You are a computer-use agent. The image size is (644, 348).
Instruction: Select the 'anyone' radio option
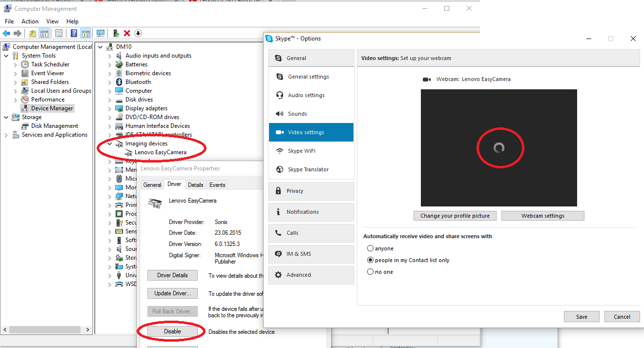(x=370, y=248)
